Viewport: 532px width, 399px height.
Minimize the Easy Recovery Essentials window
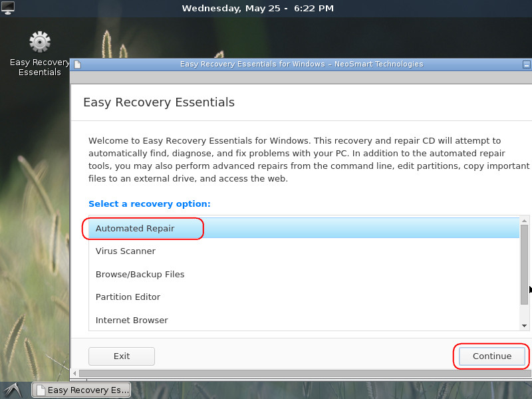pos(526,64)
